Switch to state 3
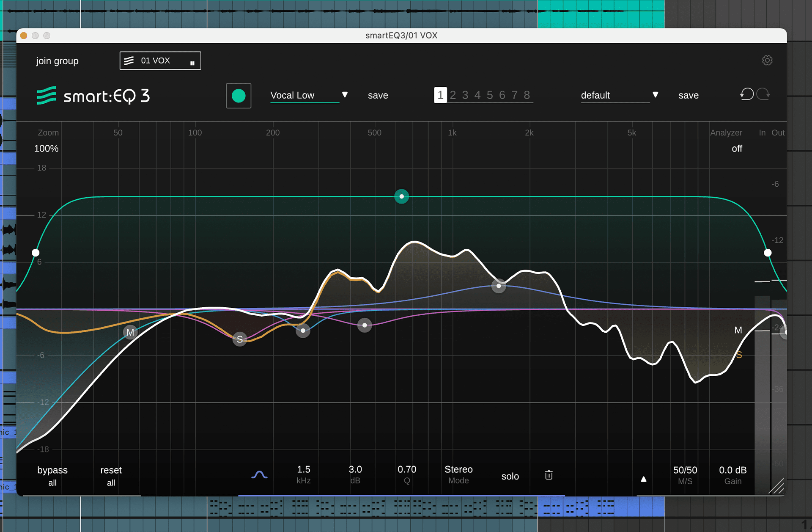This screenshot has width=812, height=532. point(465,95)
